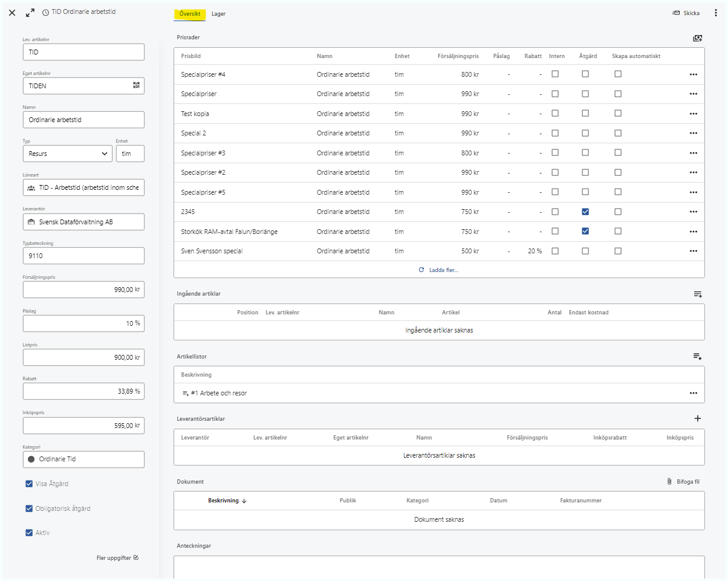
Task: Click the Inköpspris field showing 595,00 kr
Action: click(x=84, y=426)
